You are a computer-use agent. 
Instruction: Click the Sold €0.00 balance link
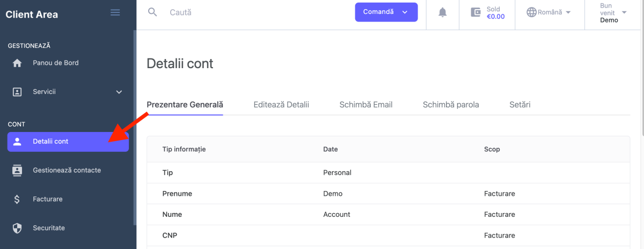495,13
